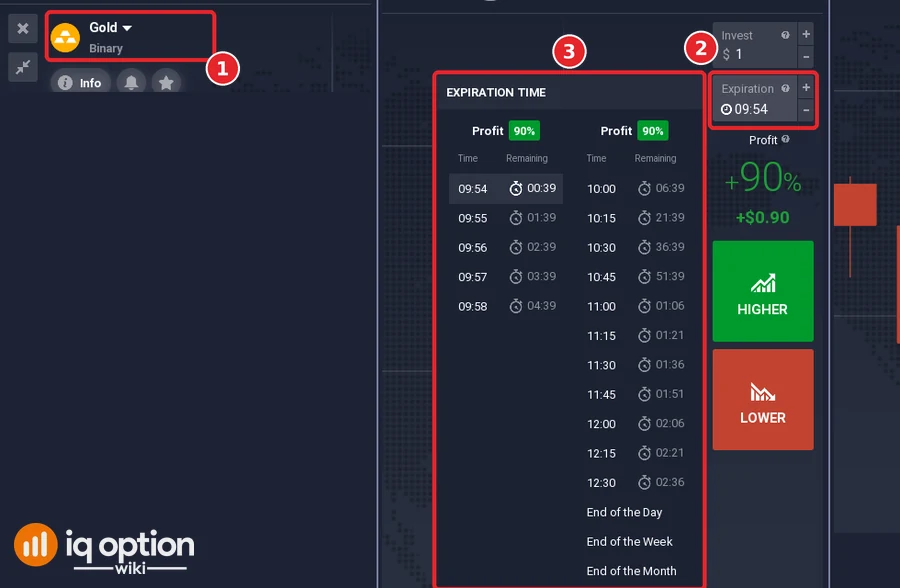The image size is (900, 588).
Task: Click the Invest help question mark icon
Action: (785, 35)
